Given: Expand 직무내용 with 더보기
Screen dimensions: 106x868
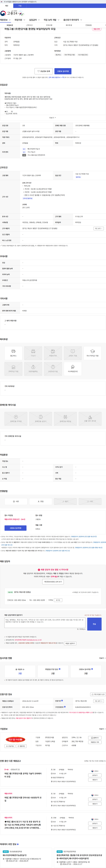Looking at the screenshot, I should pyautogui.click(x=53, y=118).
